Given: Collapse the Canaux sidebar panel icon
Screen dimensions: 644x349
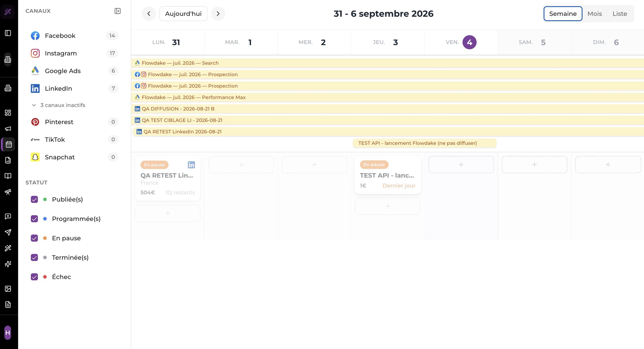Looking at the screenshot, I should (117, 11).
